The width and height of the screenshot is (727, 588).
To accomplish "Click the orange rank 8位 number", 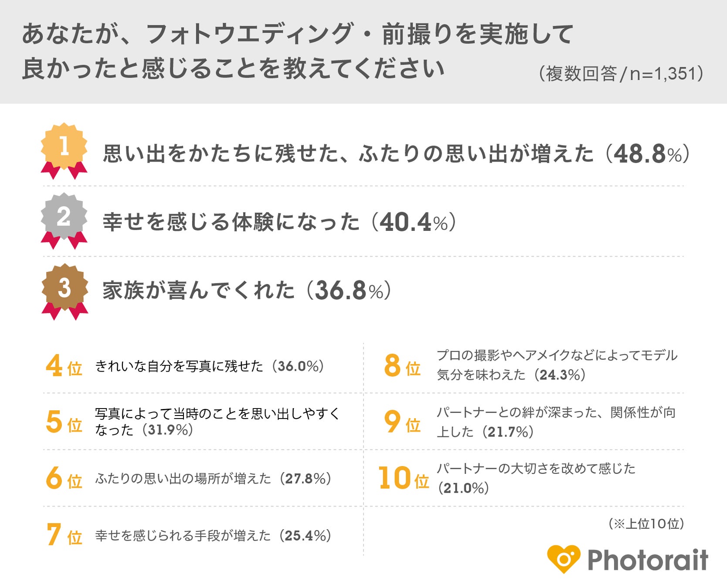I will [x=401, y=366].
